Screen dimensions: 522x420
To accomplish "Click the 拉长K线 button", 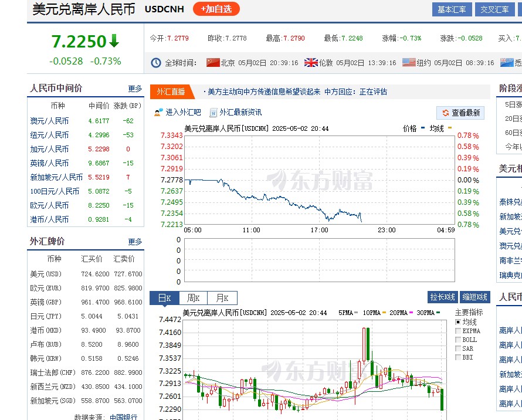I will pos(443,297).
